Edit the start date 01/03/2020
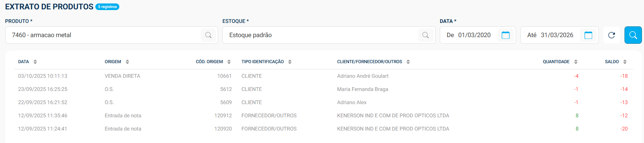This screenshot has height=143, width=644. click(x=474, y=35)
